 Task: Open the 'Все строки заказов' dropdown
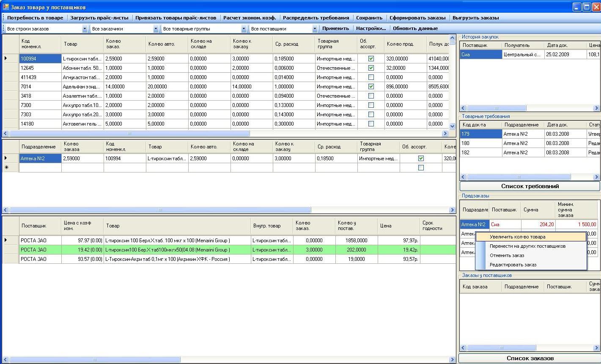click(85, 29)
